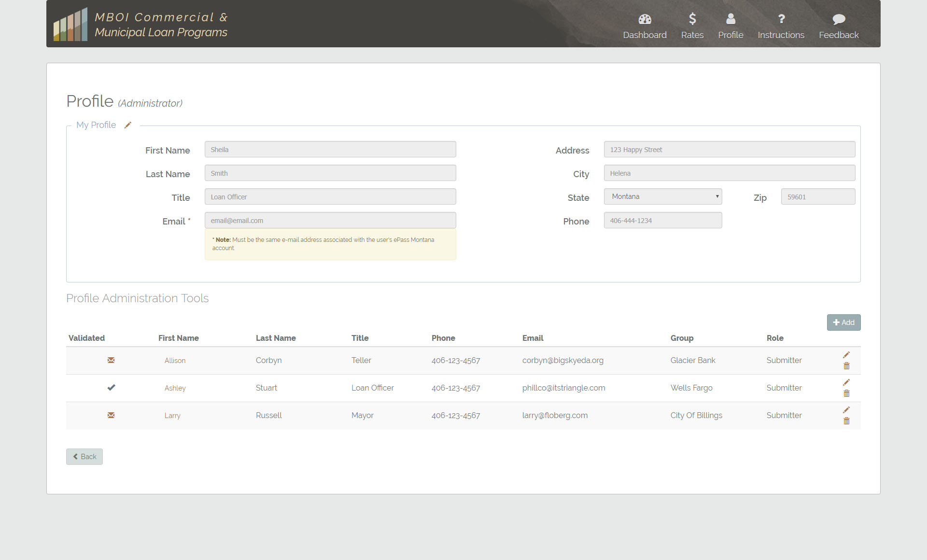
Task: Select the Russell last name cell
Action: click(x=269, y=415)
